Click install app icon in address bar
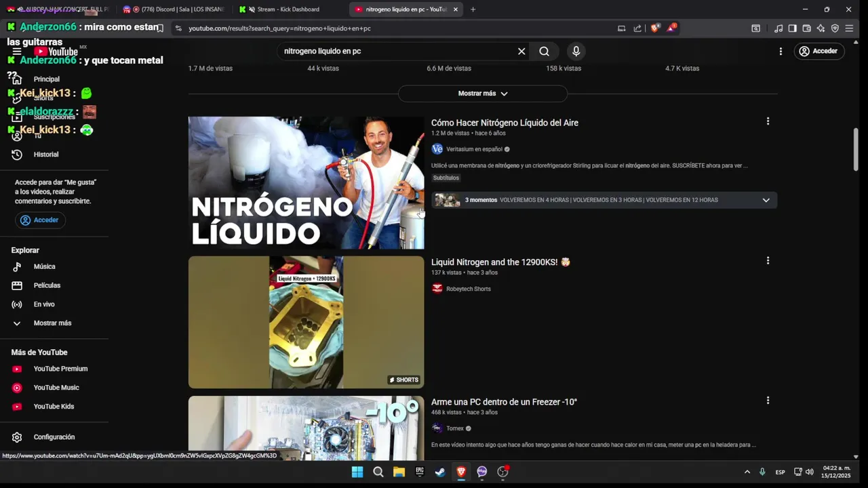Screen dimensions: 868x488 point(621,28)
